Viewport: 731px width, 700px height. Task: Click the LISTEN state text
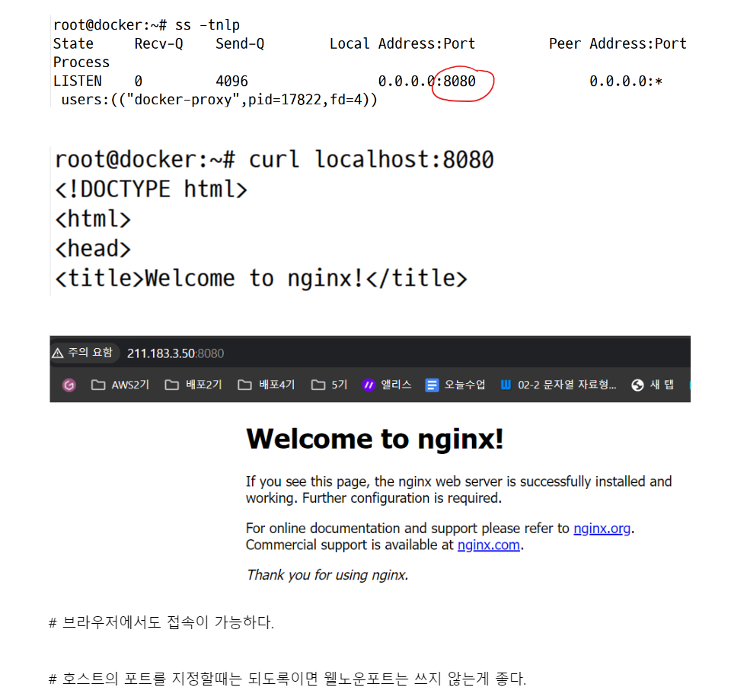(78, 82)
